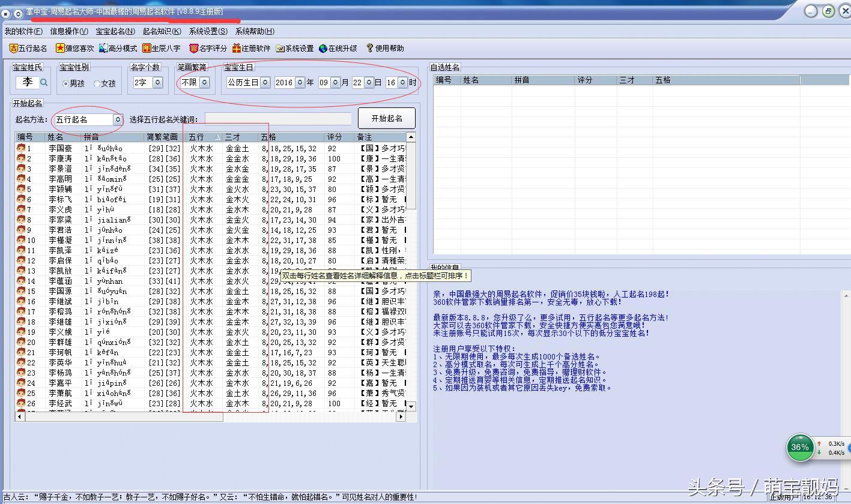851x504 pixels.
Task: Click the 在线升级 globe icon
Action: 323,49
